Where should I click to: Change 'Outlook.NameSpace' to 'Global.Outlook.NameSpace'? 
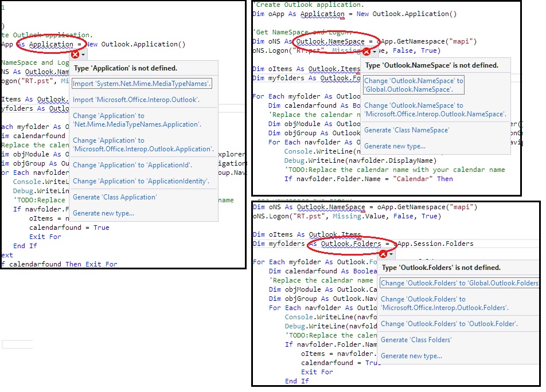[x=414, y=85]
